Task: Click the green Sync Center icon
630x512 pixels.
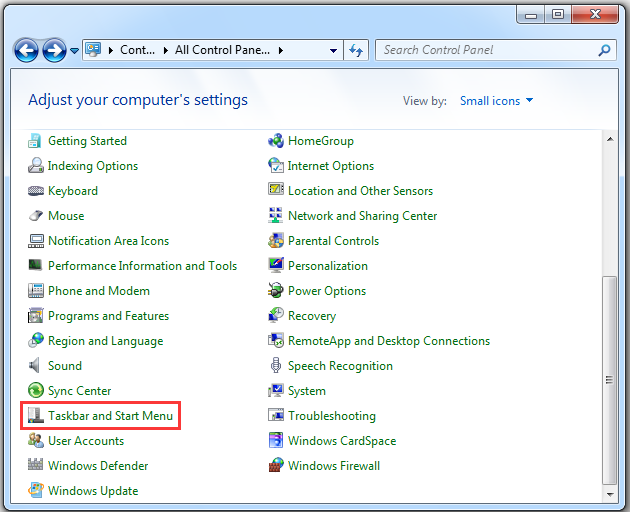Action: pyautogui.click(x=35, y=391)
